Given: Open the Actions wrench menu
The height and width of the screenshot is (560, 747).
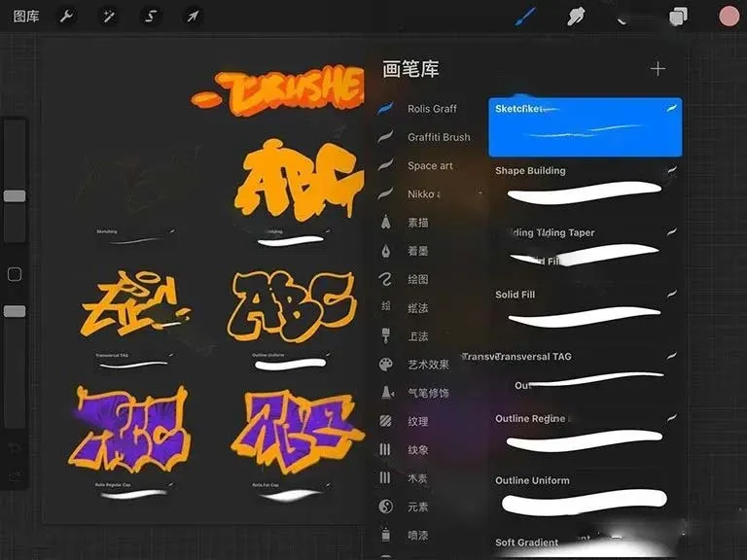Looking at the screenshot, I should 66,17.
